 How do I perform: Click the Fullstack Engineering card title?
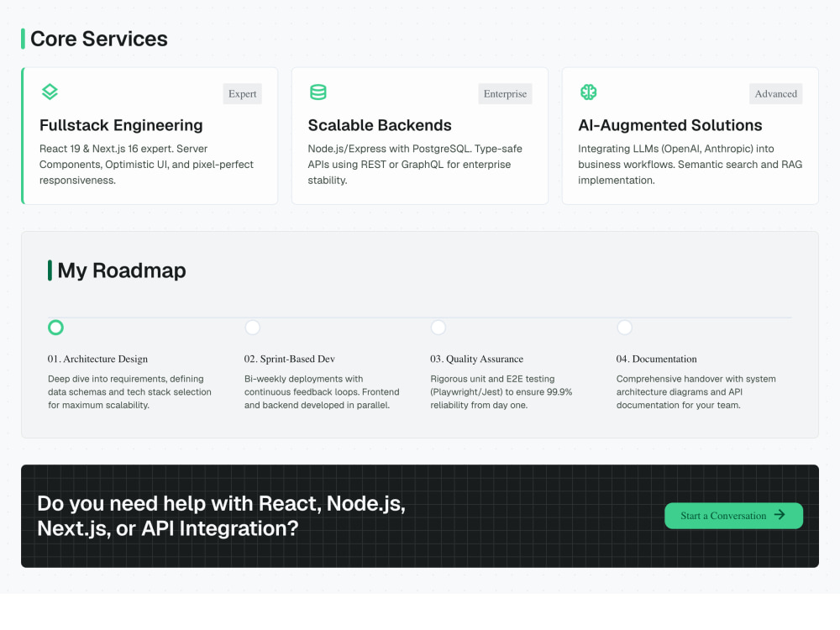(x=121, y=125)
